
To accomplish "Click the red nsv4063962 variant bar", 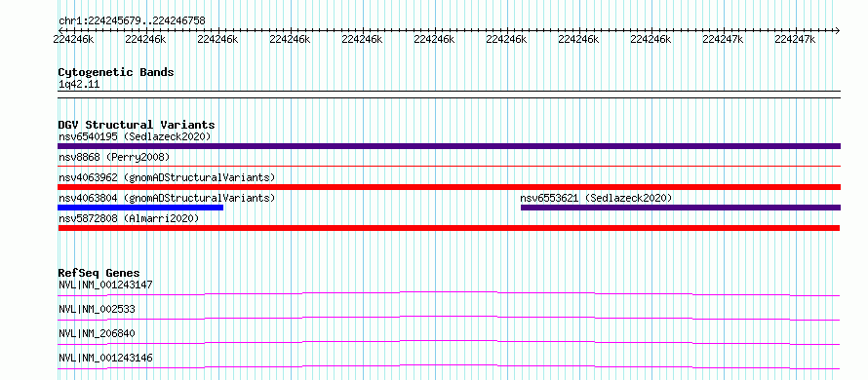I will (x=449, y=187).
